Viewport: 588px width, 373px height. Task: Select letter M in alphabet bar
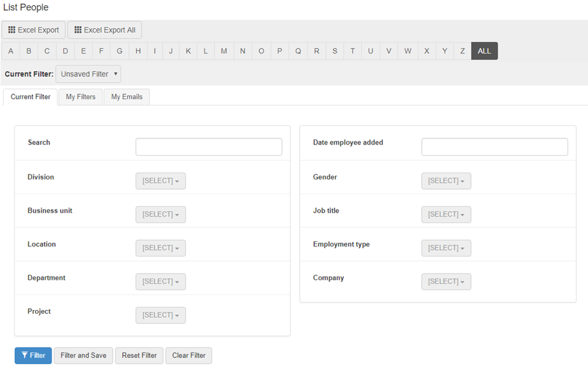point(223,51)
